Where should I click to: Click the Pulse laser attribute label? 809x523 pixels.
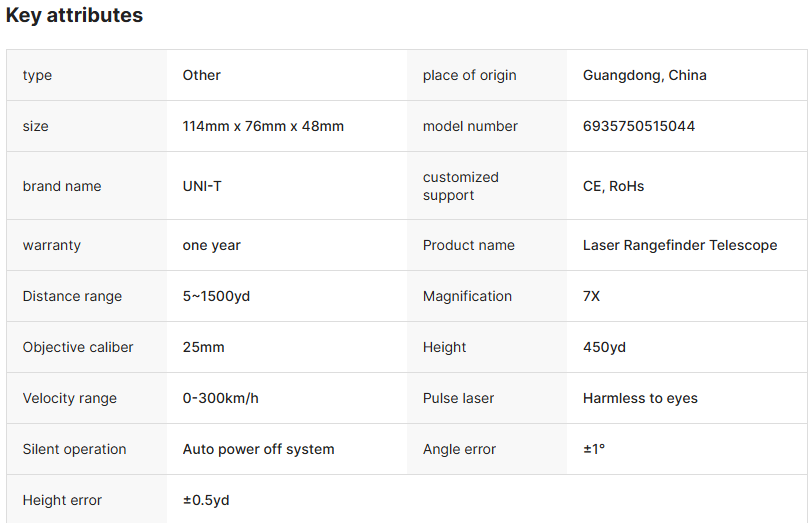click(x=459, y=398)
